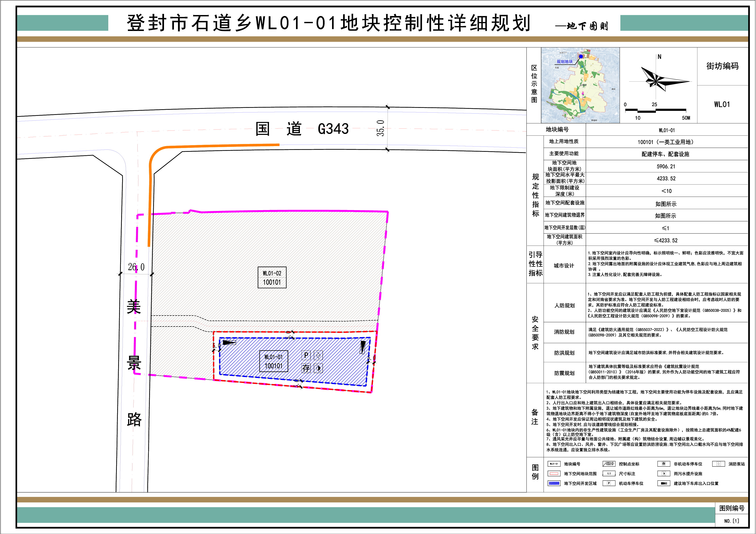Select the red dashed legend icon for 地下空间地块范围
Screen dimensions: 756x534
pos(554,474)
